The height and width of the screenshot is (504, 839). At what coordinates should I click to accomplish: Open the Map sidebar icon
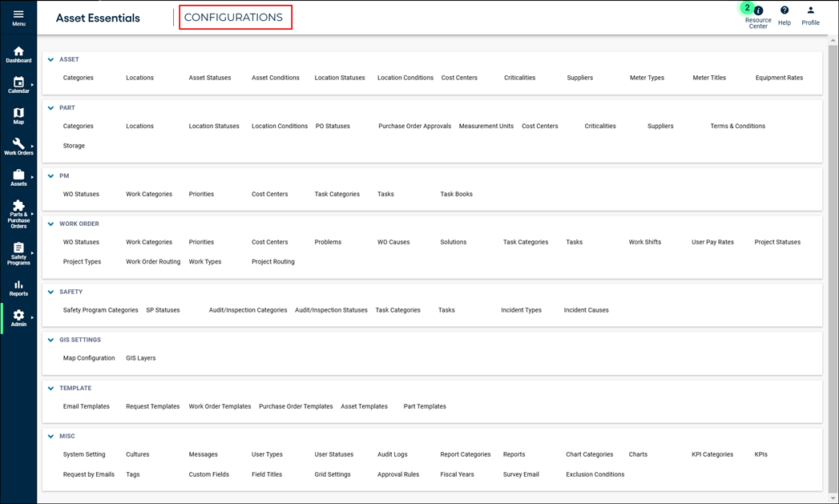pos(18,113)
